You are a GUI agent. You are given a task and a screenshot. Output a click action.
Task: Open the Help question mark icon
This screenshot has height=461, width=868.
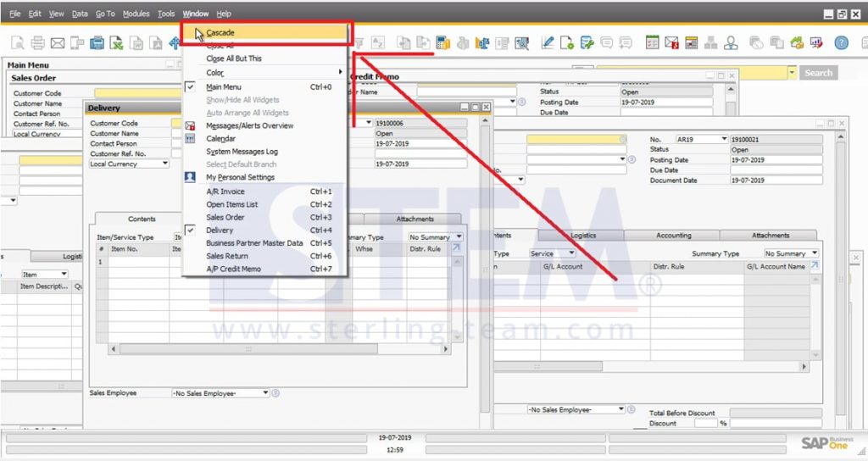[841, 43]
